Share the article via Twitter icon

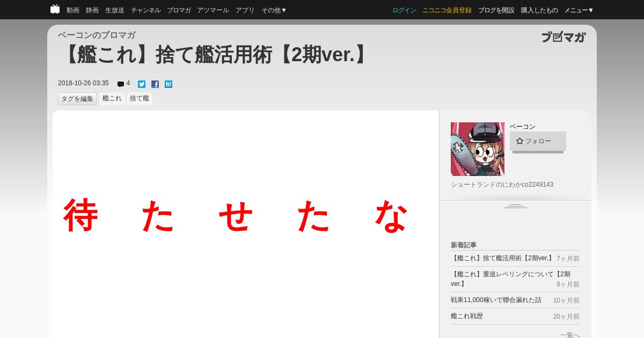(142, 84)
